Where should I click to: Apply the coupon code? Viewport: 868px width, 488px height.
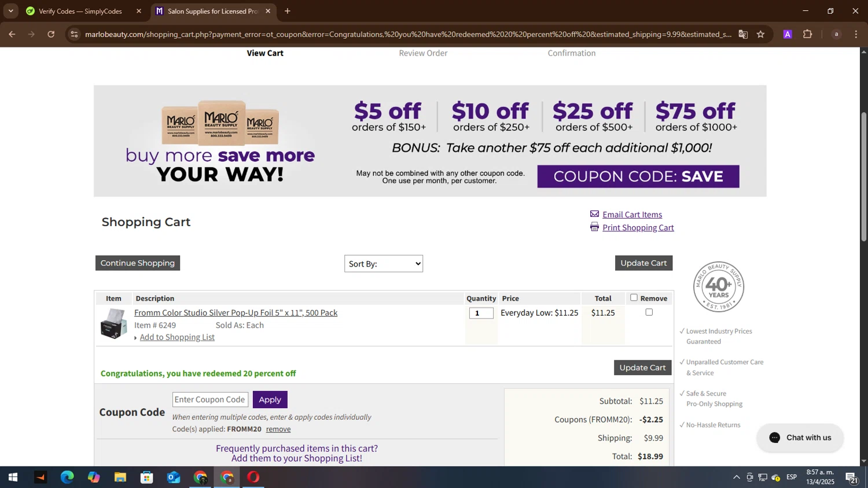[x=270, y=400]
